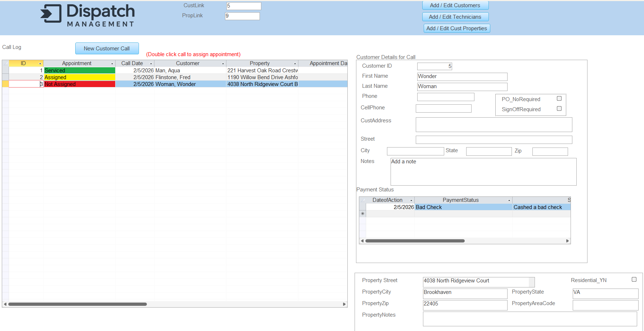
Task: Click the yellow Assigned appointment cell
Action: (80, 77)
